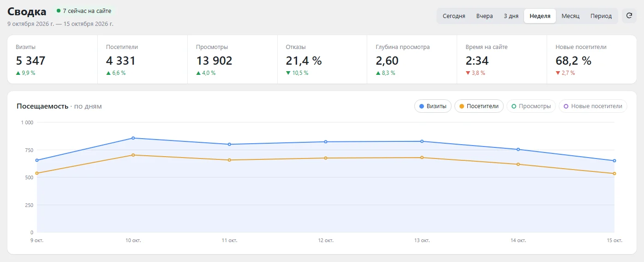Screen dimensions: 644x262
Task: Click the 10,5 % decrease under Отказы
Action: click(x=297, y=73)
